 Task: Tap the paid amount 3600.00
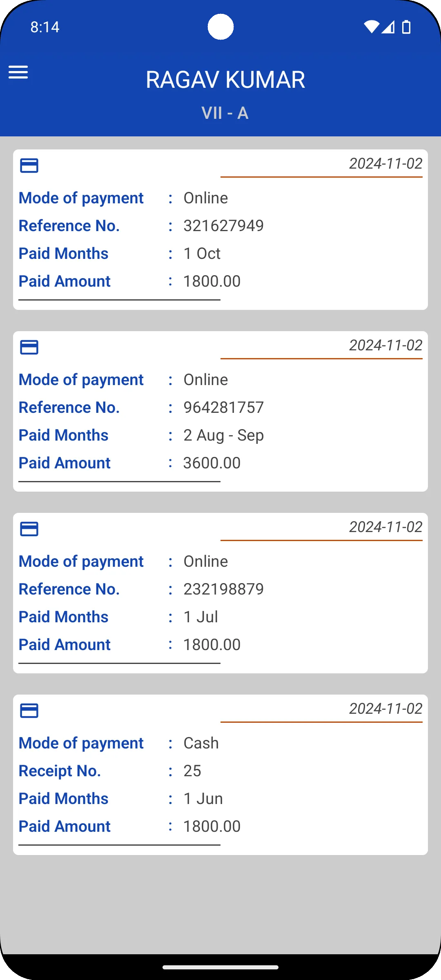pos(212,463)
